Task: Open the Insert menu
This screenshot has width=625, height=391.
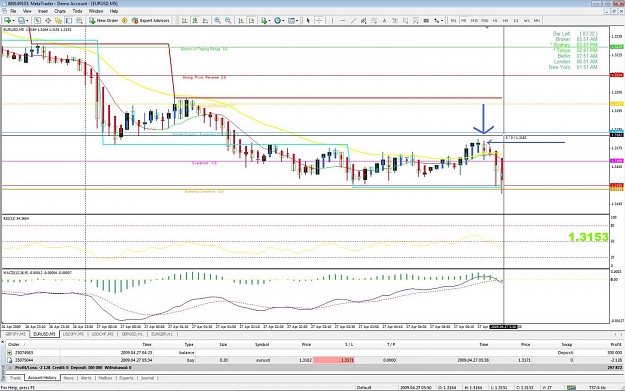Action: click(43, 11)
